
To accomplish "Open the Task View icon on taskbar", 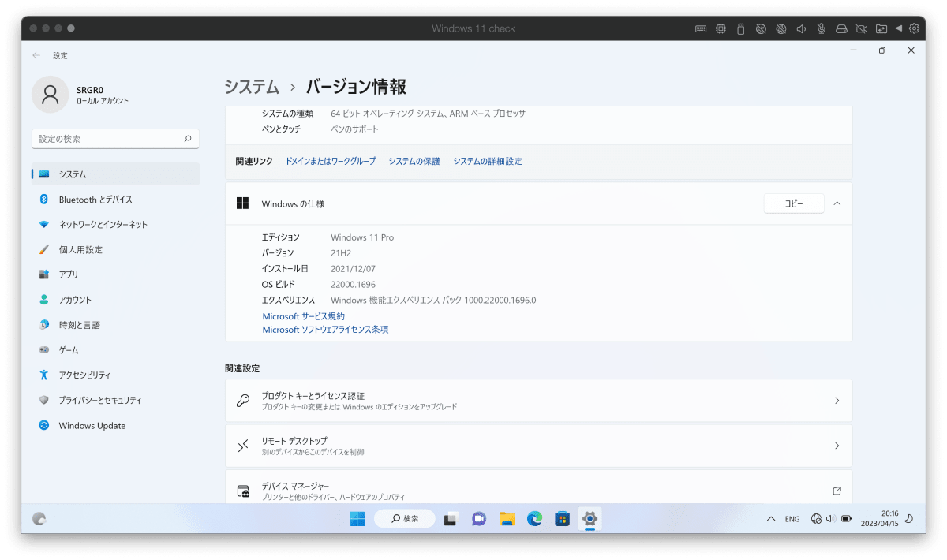I will pyautogui.click(x=451, y=519).
